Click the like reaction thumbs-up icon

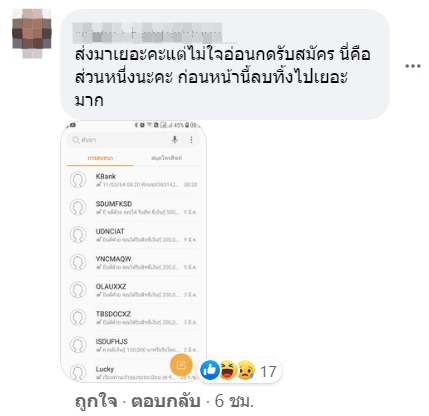pos(209,370)
